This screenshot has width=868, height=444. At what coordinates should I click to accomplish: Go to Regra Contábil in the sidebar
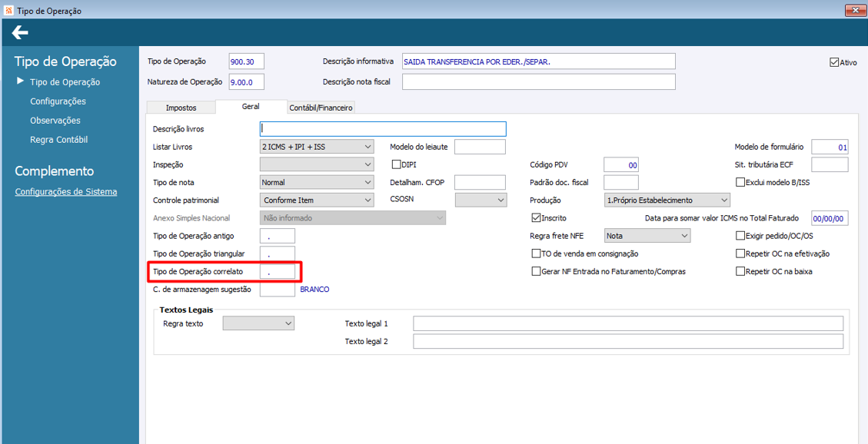(x=58, y=140)
